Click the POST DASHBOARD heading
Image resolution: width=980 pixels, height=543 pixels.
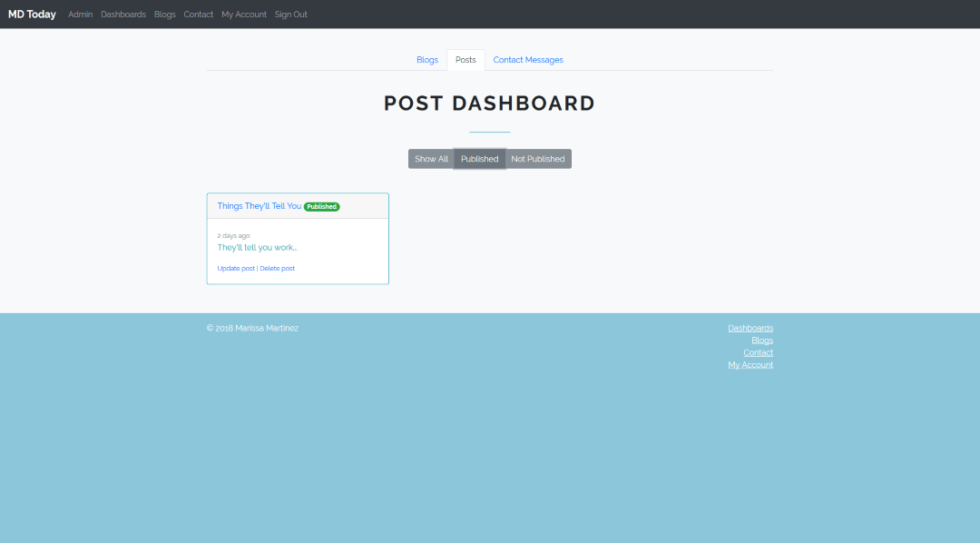[x=490, y=104]
